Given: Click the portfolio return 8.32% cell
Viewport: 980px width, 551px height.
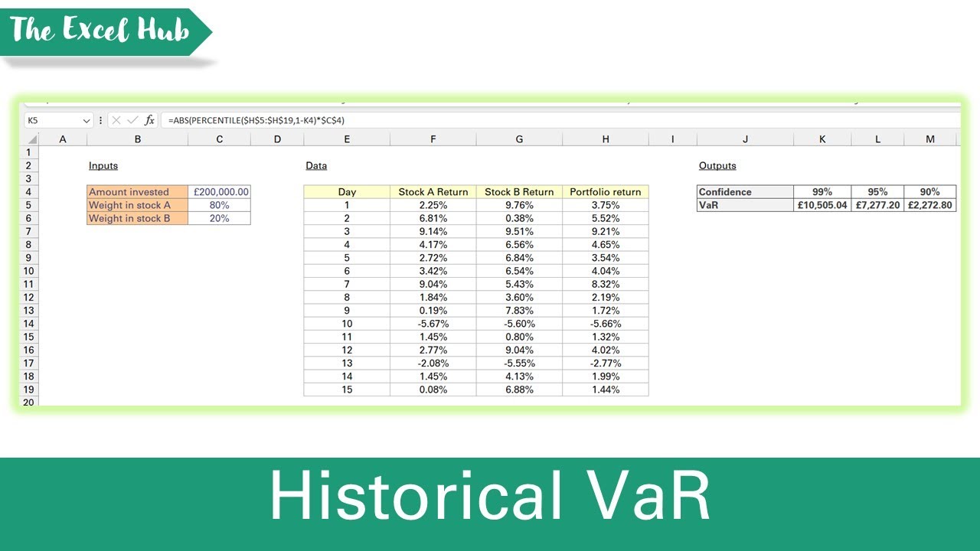Looking at the screenshot, I should point(606,284).
